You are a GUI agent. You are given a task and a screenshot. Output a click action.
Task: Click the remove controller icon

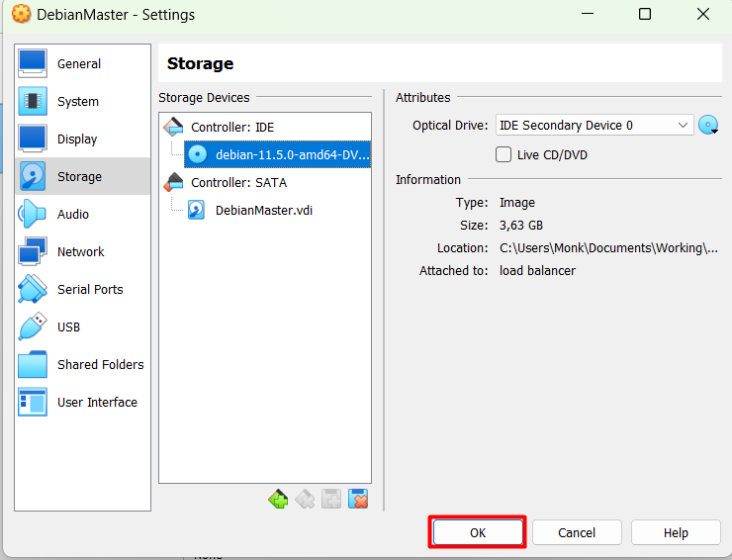pos(305,499)
